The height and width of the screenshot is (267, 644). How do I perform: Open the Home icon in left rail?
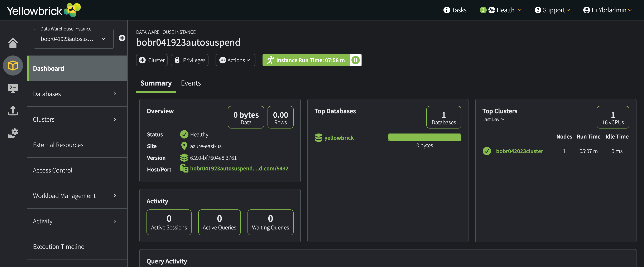[13, 43]
